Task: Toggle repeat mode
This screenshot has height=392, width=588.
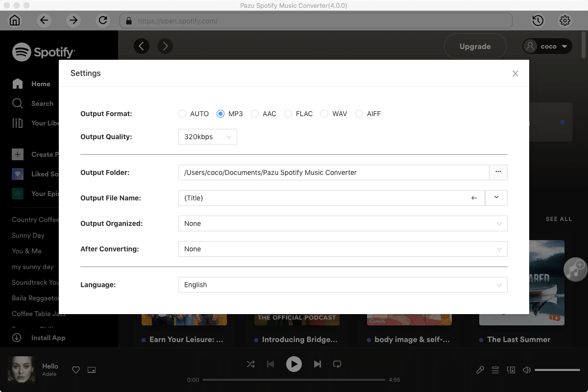Action: [x=338, y=364]
